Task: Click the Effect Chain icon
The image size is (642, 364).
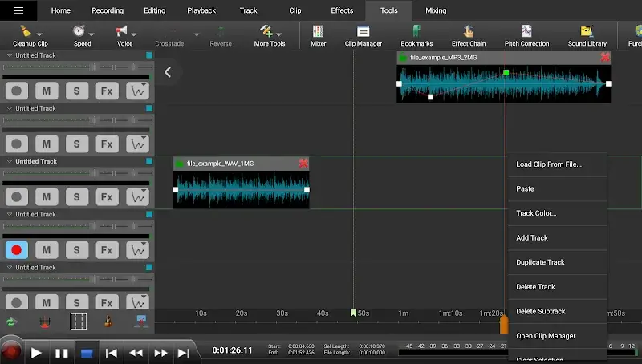Action: 468,34
